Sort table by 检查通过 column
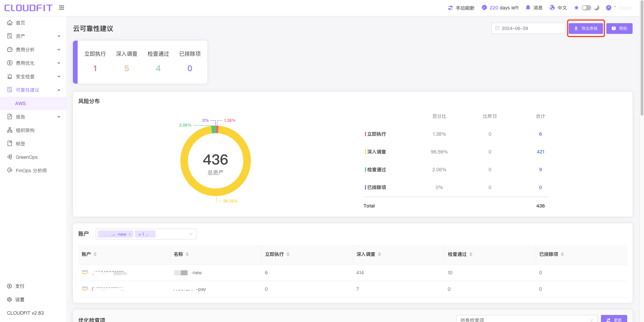The width and height of the screenshot is (644, 322). [471, 254]
